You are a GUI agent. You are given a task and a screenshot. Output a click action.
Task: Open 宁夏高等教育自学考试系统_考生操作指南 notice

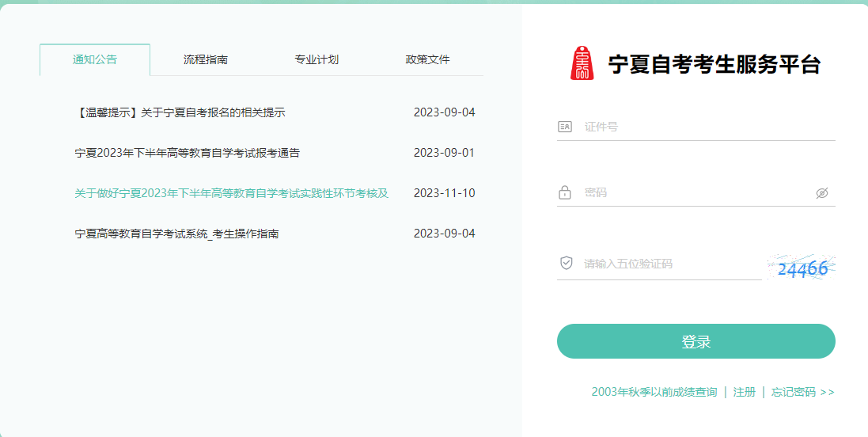coord(176,234)
